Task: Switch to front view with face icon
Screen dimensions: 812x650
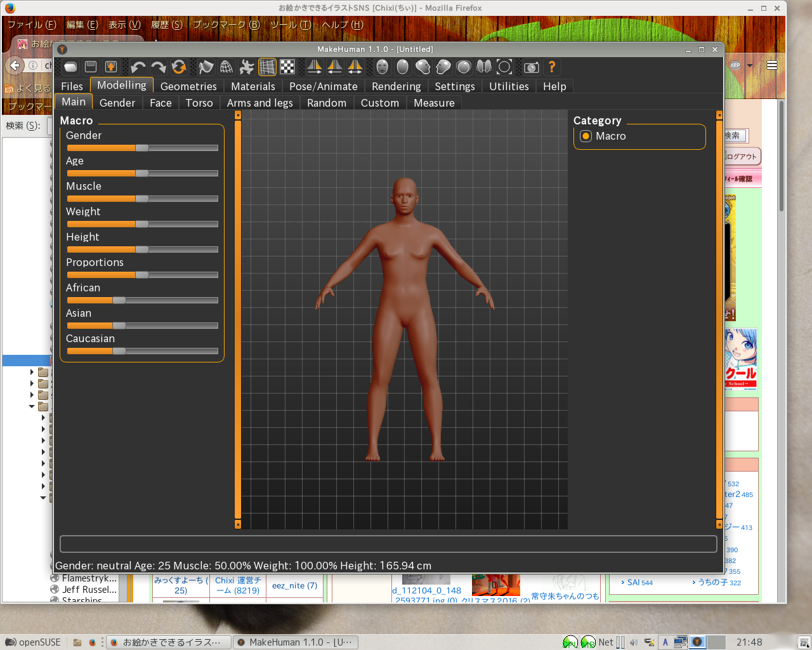Action: pyautogui.click(x=382, y=67)
